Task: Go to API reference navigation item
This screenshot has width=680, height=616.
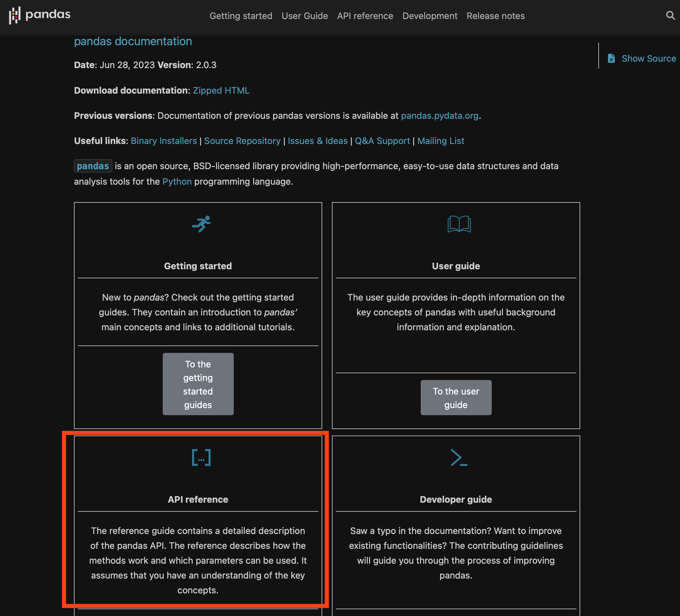Action: [x=365, y=16]
